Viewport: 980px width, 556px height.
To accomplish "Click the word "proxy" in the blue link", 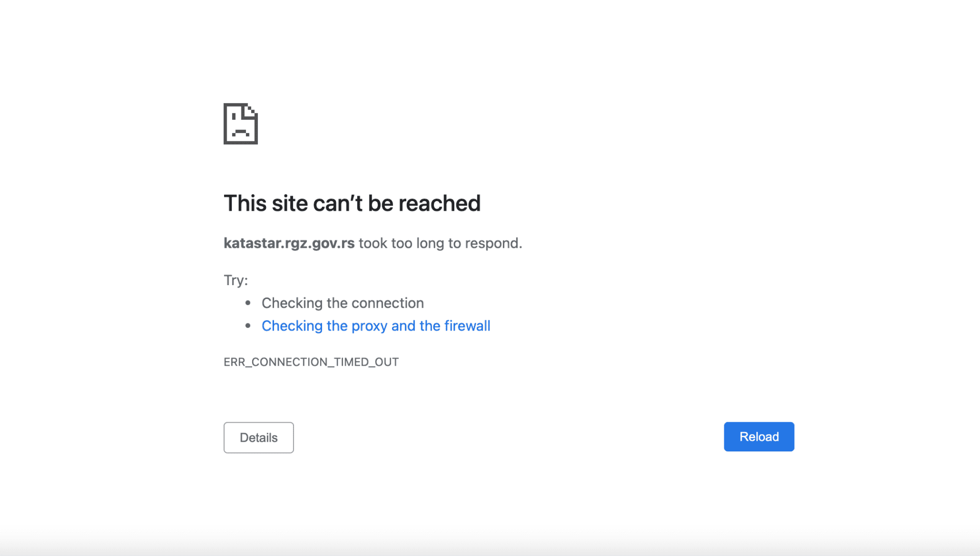I will coord(369,326).
